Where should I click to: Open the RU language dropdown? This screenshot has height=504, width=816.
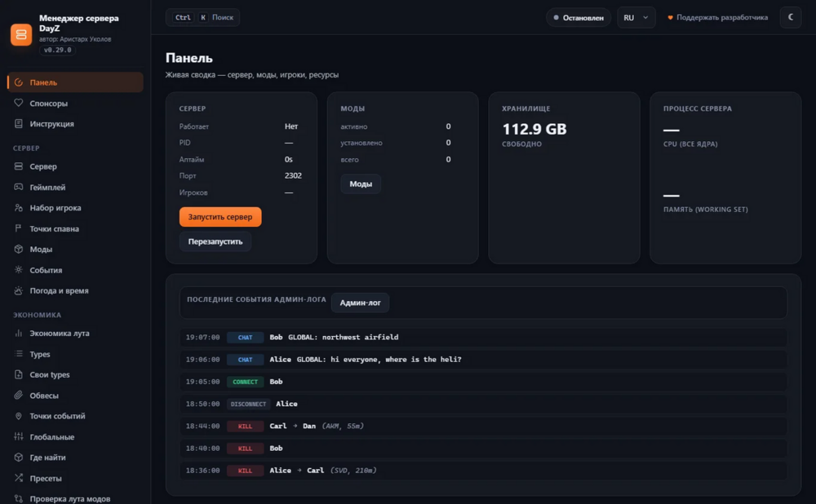tap(636, 18)
